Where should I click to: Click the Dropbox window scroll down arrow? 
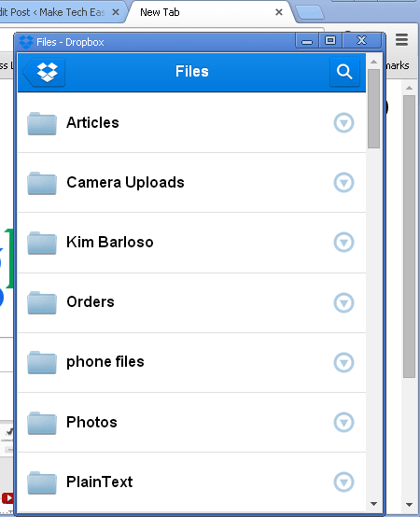374,504
